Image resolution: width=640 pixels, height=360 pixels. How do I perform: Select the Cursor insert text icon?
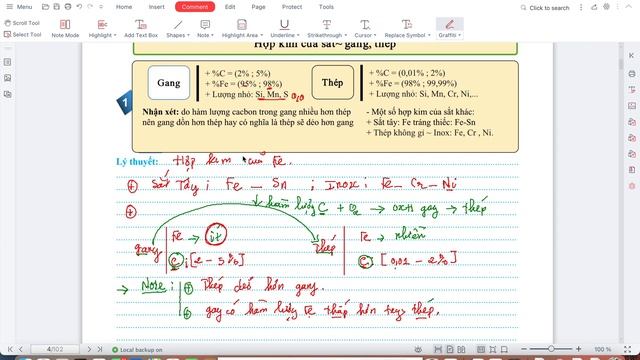coord(365,24)
